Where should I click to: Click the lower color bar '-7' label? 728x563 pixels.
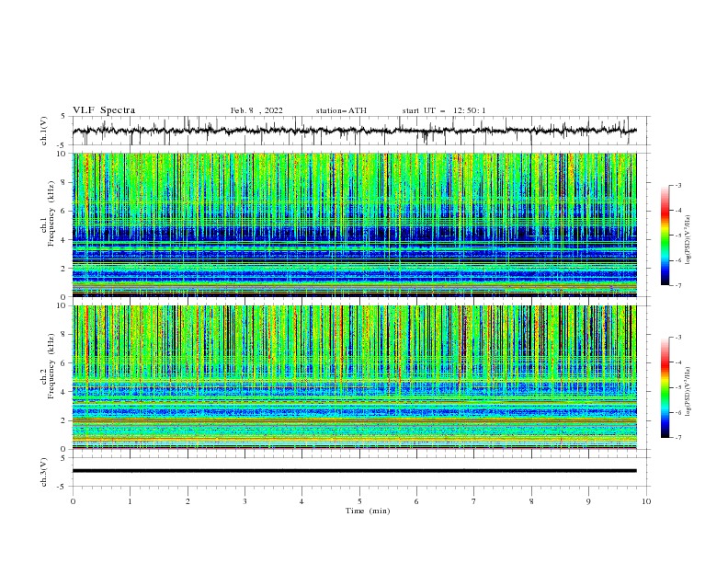677,437
